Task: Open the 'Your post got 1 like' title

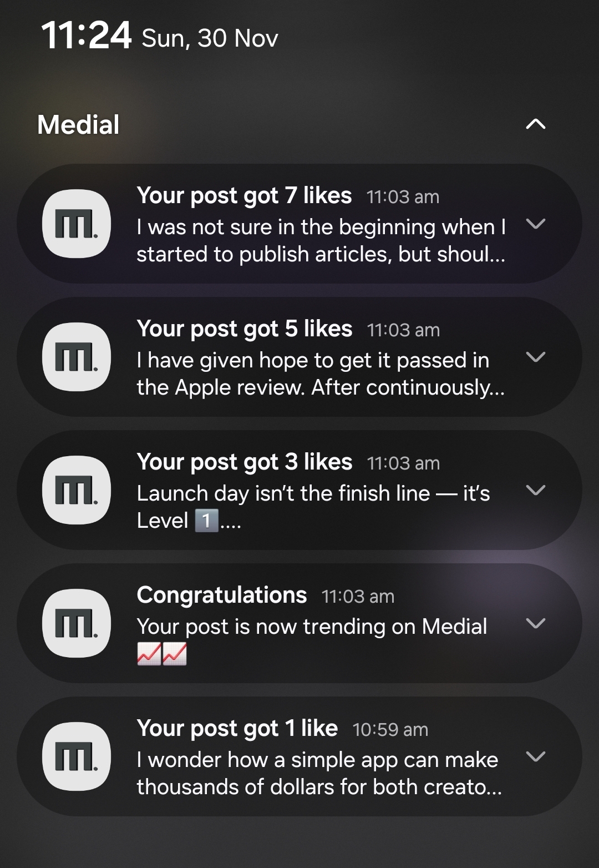Action: pos(237,729)
